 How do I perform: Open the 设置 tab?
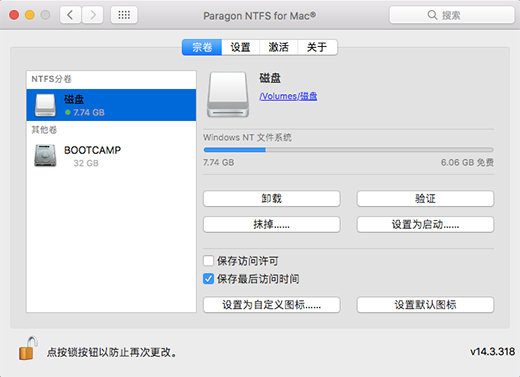241,47
